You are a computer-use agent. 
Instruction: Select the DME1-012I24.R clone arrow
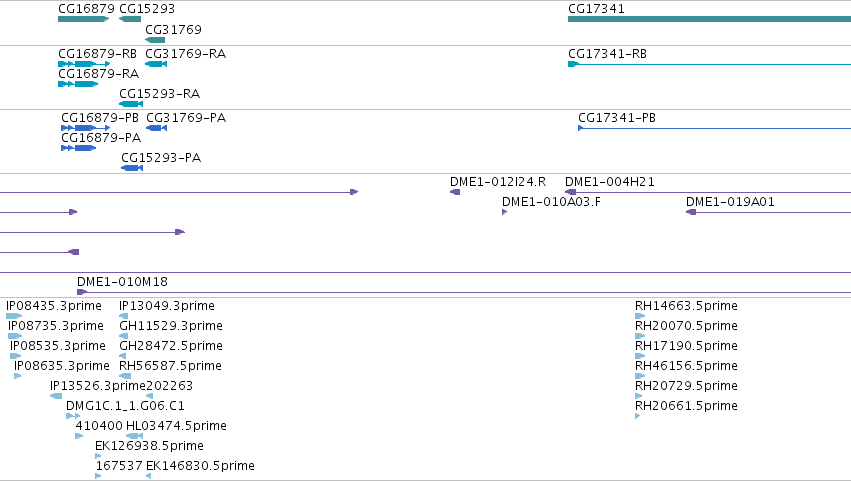[455, 192]
